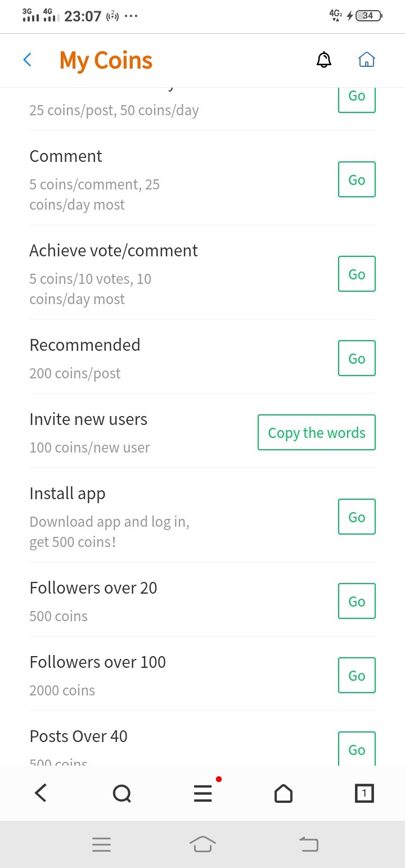Tap Go button for Install app
The height and width of the screenshot is (868, 405).
(x=357, y=517)
